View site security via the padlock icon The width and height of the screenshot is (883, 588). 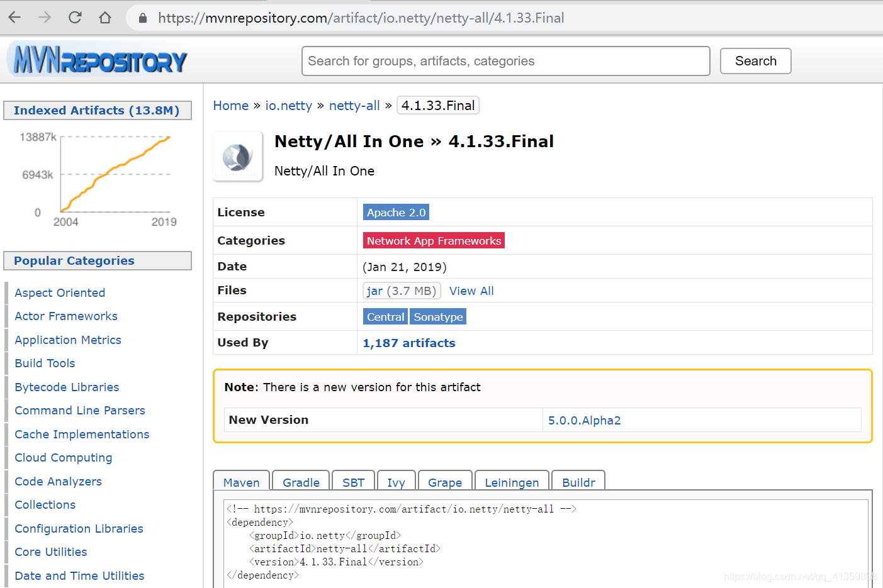pos(143,18)
